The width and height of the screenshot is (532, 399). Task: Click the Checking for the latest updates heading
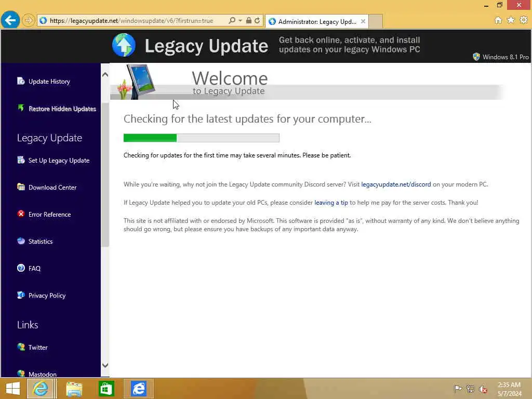pos(247,119)
